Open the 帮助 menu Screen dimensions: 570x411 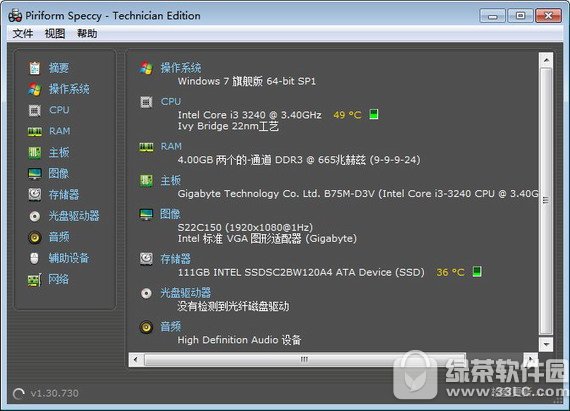87,33
